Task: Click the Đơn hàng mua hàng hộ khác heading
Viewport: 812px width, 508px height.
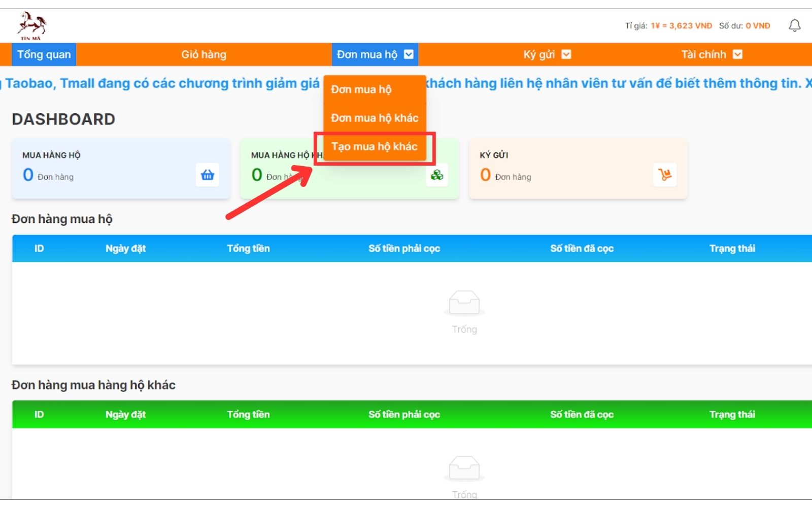Action: click(x=93, y=385)
